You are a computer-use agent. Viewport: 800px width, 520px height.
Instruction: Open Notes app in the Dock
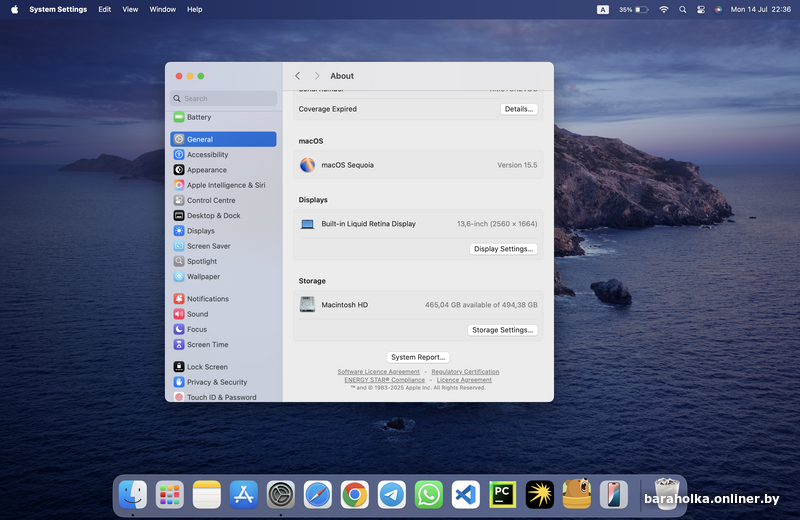point(207,494)
